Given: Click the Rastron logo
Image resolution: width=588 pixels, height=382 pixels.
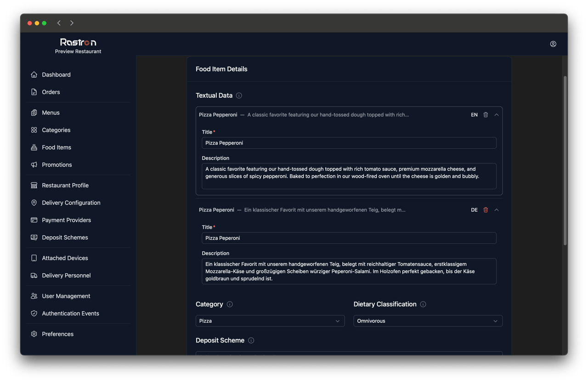Looking at the screenshot, I should pos(78,42).
